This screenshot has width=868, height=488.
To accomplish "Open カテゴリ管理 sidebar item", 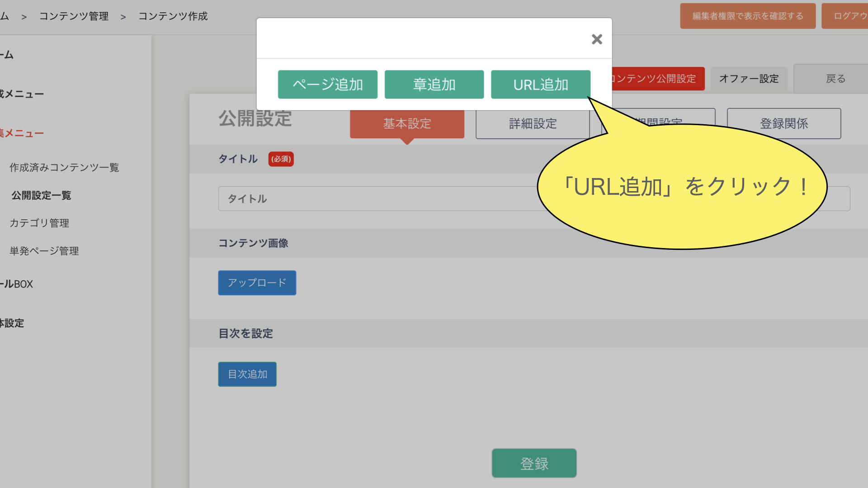I will 39,223.
